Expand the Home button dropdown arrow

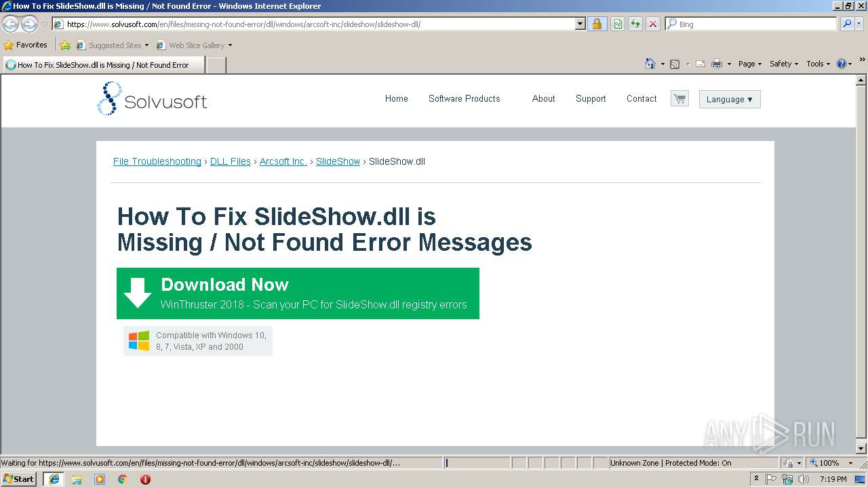pyautogui.click(x=662, y=64)
